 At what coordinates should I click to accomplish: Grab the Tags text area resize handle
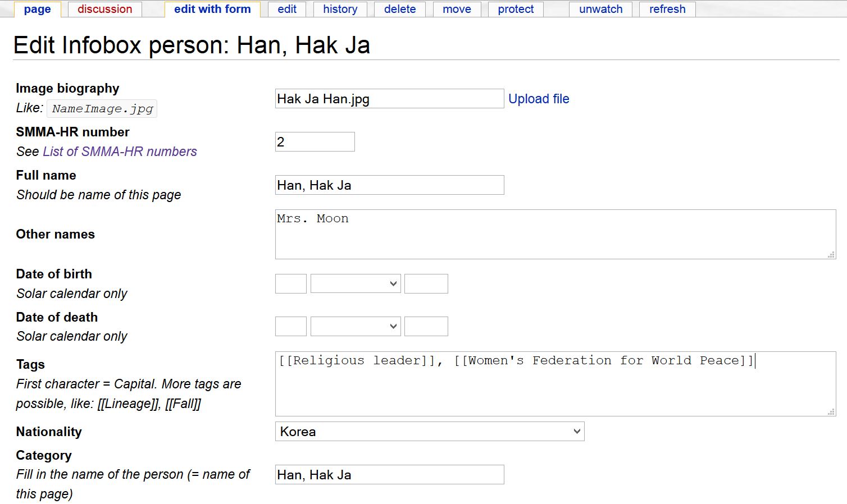[831, 411]
